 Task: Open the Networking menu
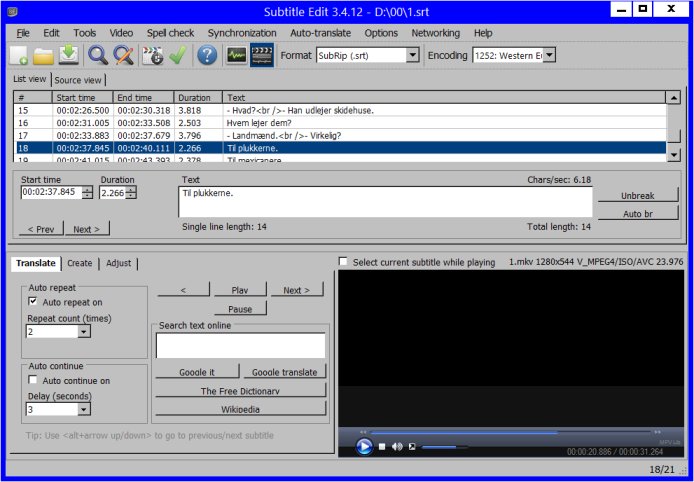click(x=436, y=33)
